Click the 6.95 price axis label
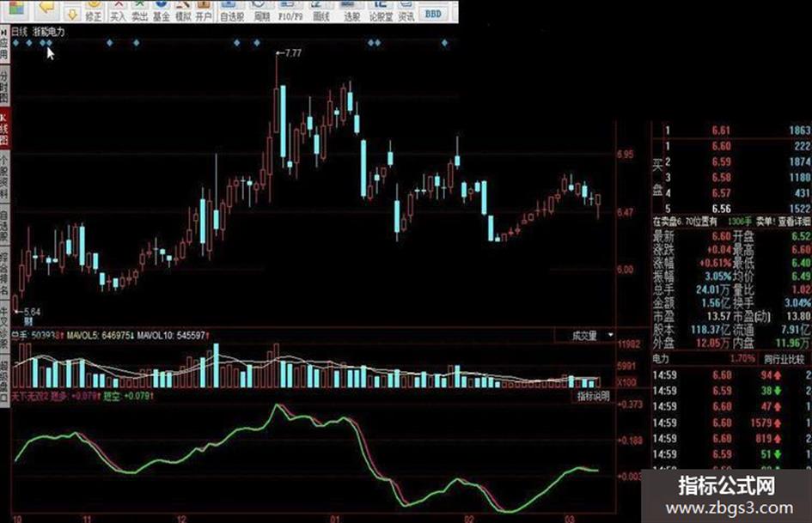This screenshot has width=812, height=523. pyautogui.click(x=625, y=155)
